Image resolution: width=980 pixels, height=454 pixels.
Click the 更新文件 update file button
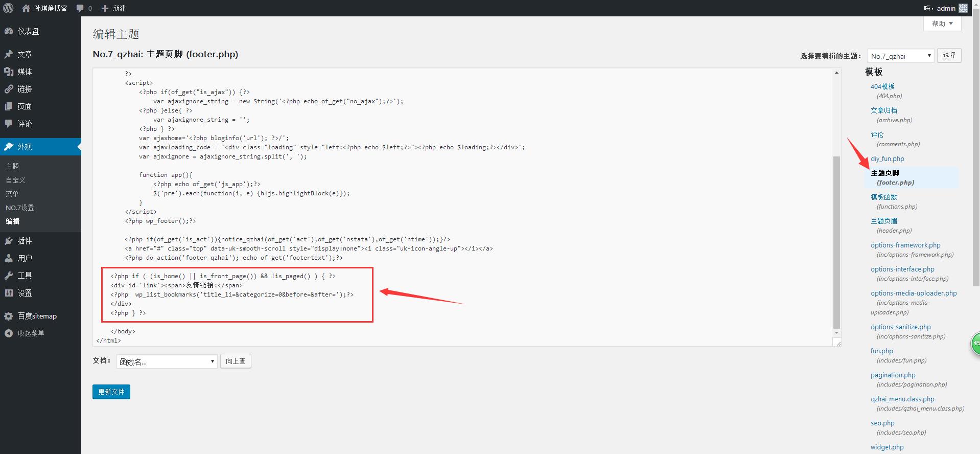[x=111, y=392]
